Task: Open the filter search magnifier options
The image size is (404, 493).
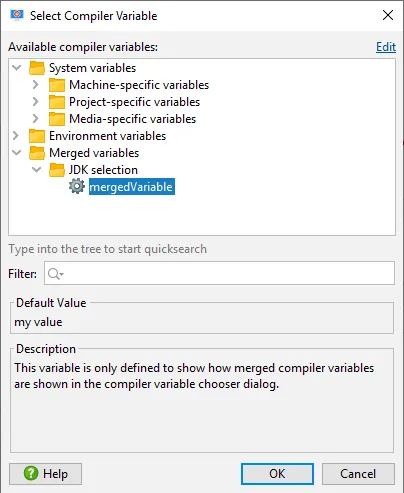Action: tap(55, 274)
